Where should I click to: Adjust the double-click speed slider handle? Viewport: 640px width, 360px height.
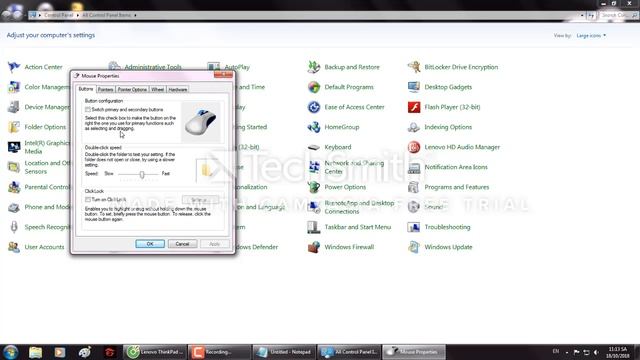(142, 174)
